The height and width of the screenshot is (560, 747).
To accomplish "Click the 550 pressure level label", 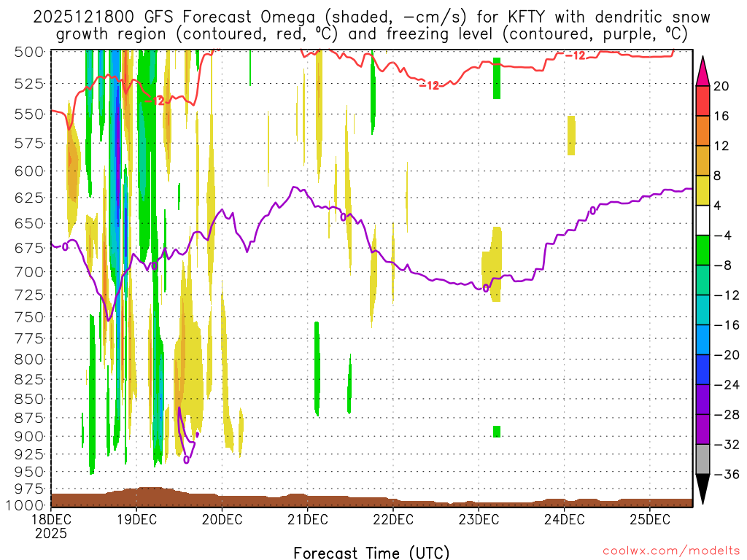I will click(29, 114).
